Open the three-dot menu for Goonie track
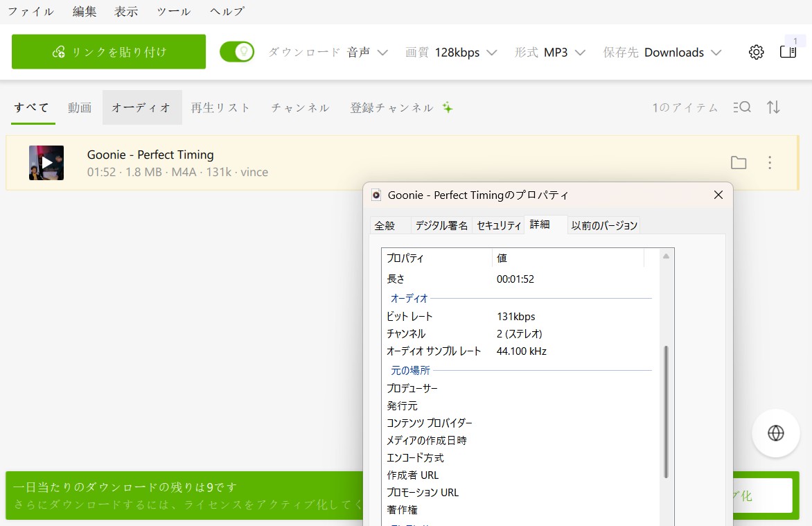 (770, 163)
